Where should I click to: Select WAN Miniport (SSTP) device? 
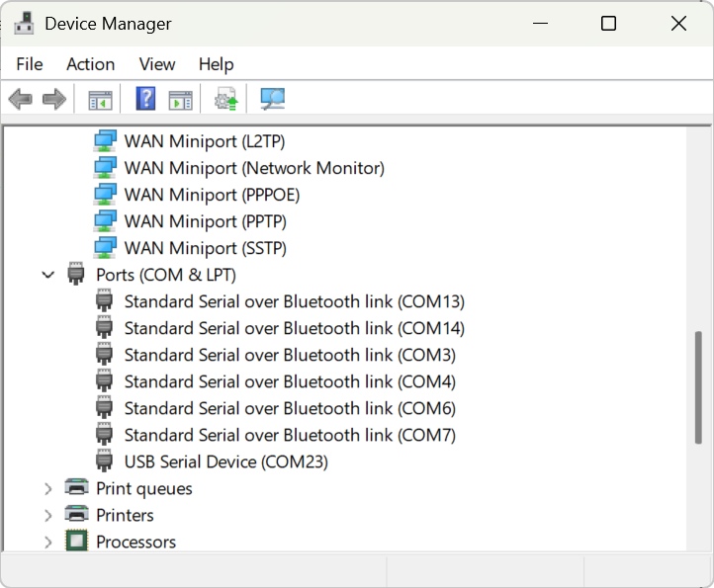tap(206, 248)
